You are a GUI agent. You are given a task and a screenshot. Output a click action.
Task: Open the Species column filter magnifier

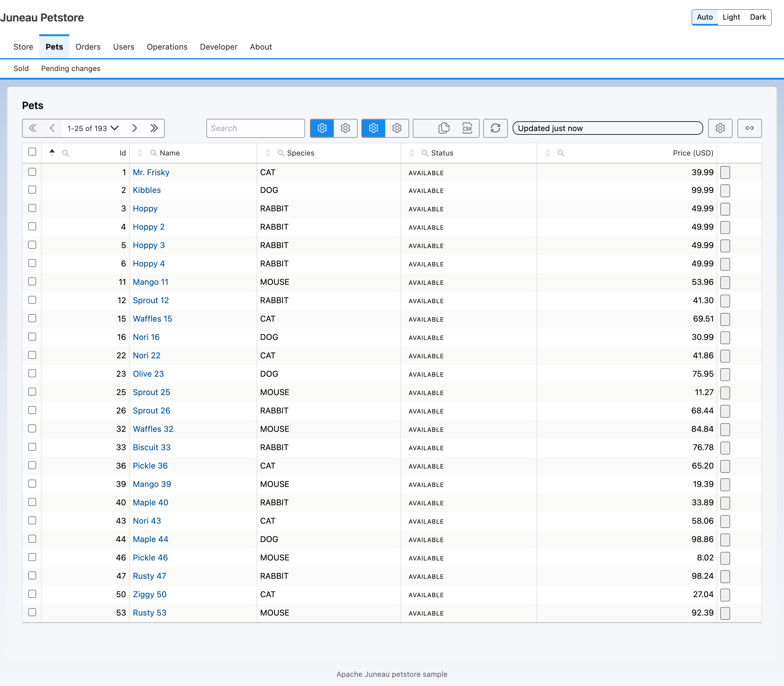(x=281, y=153)
